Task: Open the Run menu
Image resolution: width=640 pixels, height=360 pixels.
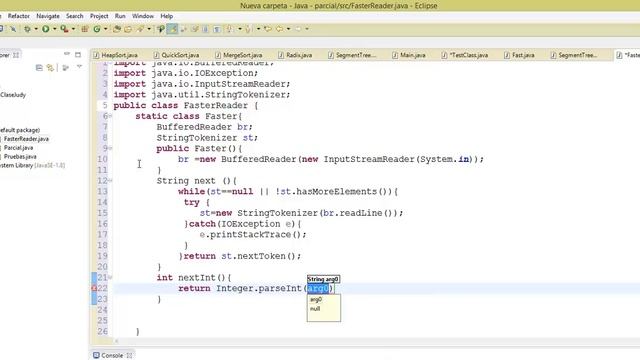Action: tap(120, 16)
